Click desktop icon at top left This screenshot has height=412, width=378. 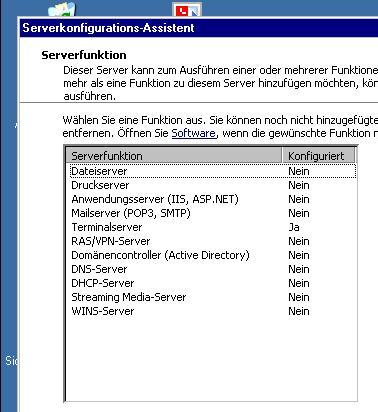pyautogui.click(x=62, y=9)
